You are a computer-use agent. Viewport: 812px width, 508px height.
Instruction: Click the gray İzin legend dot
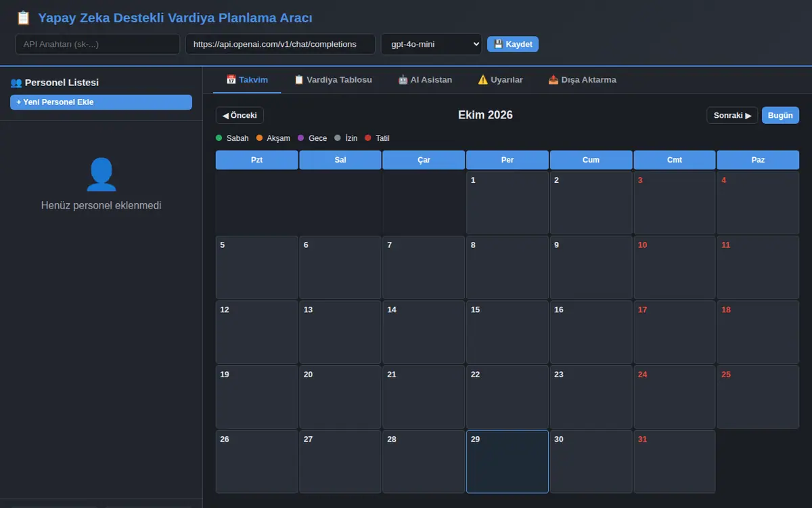pos(338,138)
